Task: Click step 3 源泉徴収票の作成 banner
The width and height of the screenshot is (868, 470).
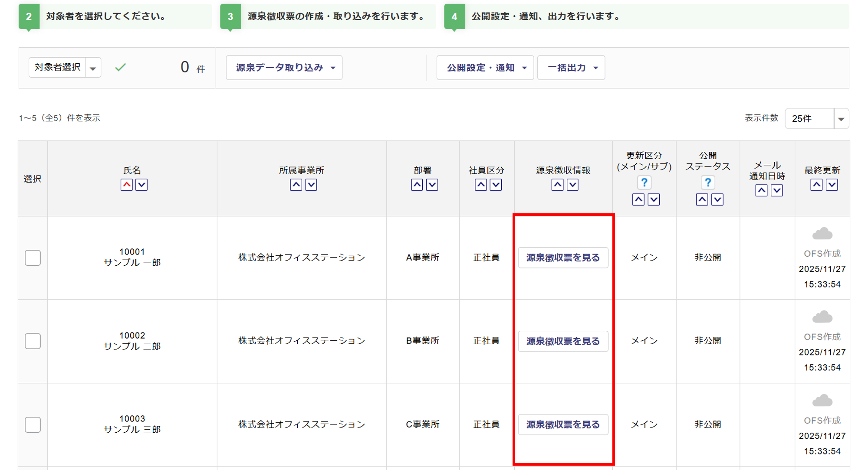Action: (328, 16)
